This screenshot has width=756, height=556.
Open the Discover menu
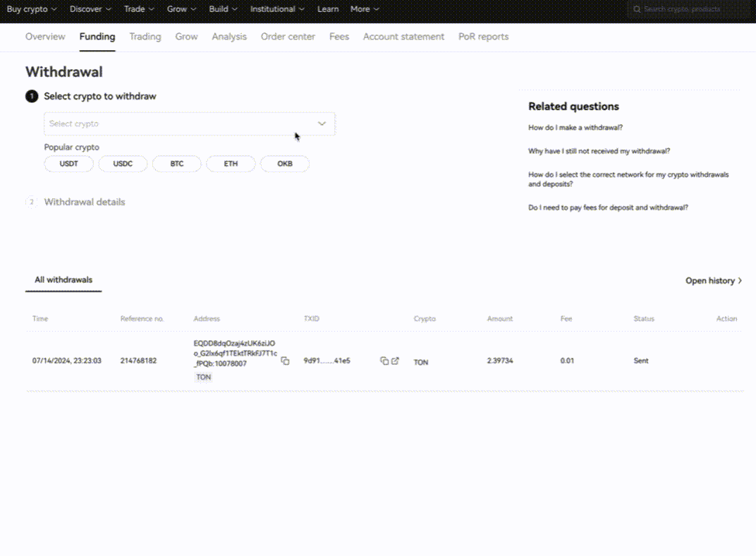[90, 9]
